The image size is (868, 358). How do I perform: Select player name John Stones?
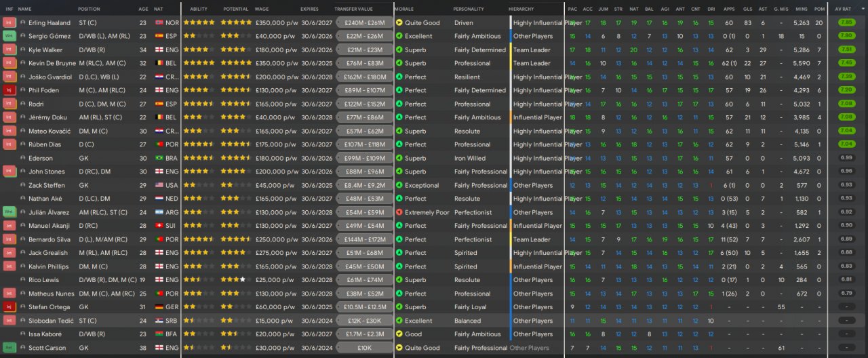click(46, 172)
